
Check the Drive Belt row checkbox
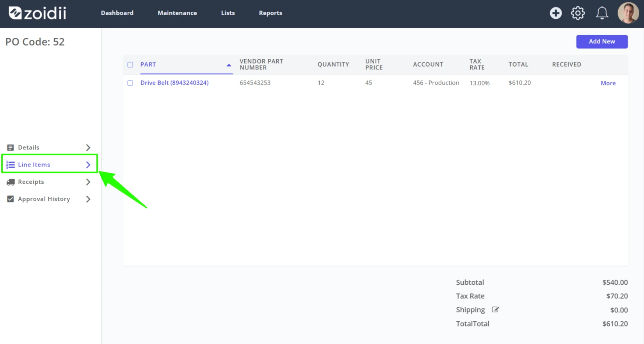(130, 83)
